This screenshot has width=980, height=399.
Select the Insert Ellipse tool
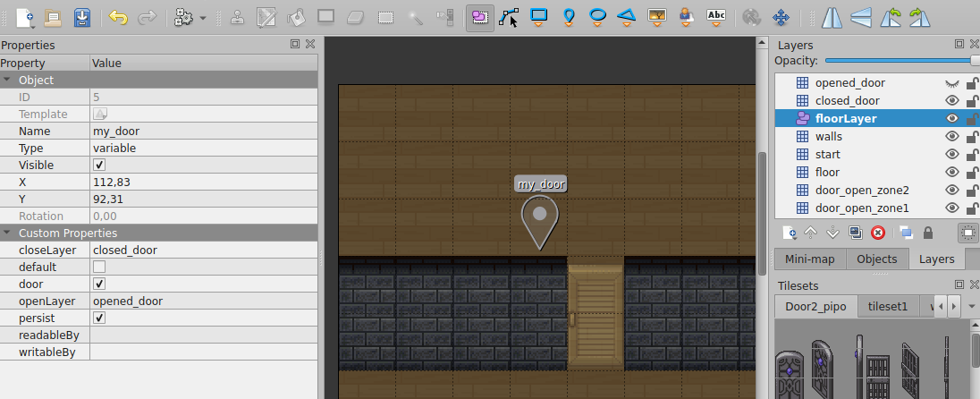point(598,16)
